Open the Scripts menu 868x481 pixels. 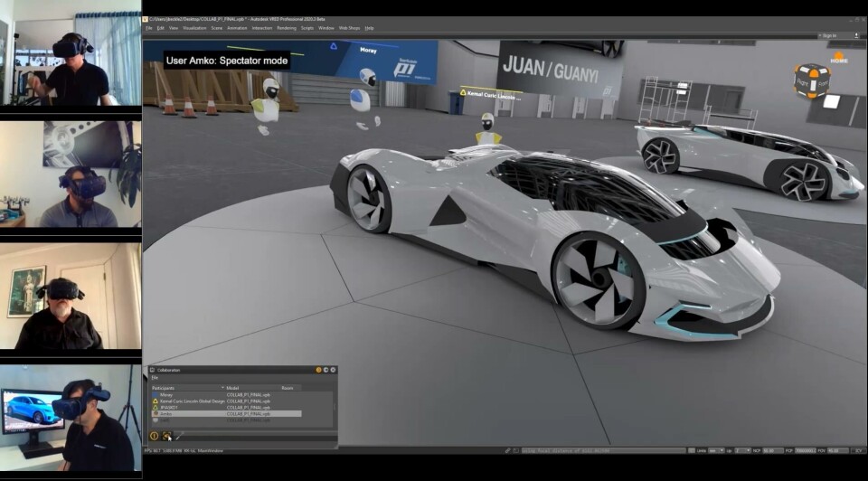pos(307,28)
